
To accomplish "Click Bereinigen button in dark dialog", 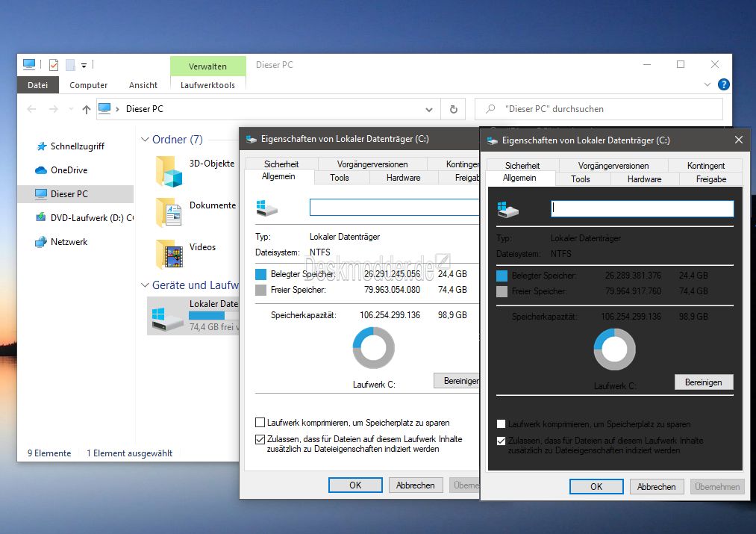I will pyautogui.click(x=704, y=382).
